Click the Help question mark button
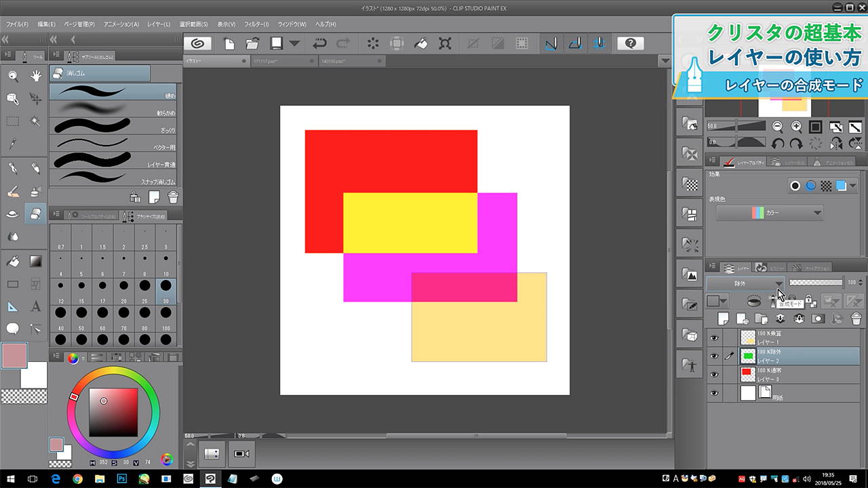 click(631, 43)
